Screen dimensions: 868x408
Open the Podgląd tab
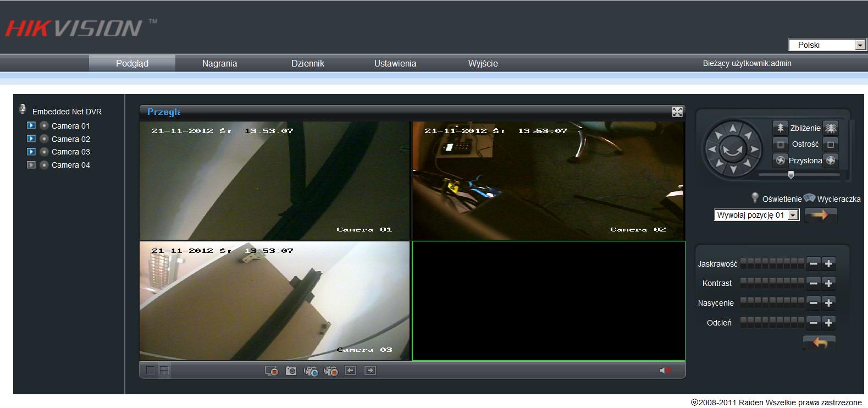[x=132, y=63]
